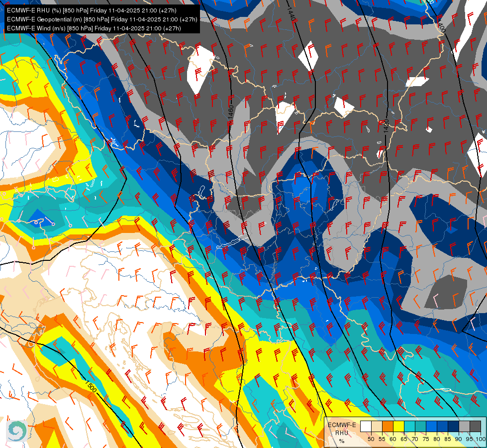Click the swirl logo in bottom-left corner

tap(16, 431)
